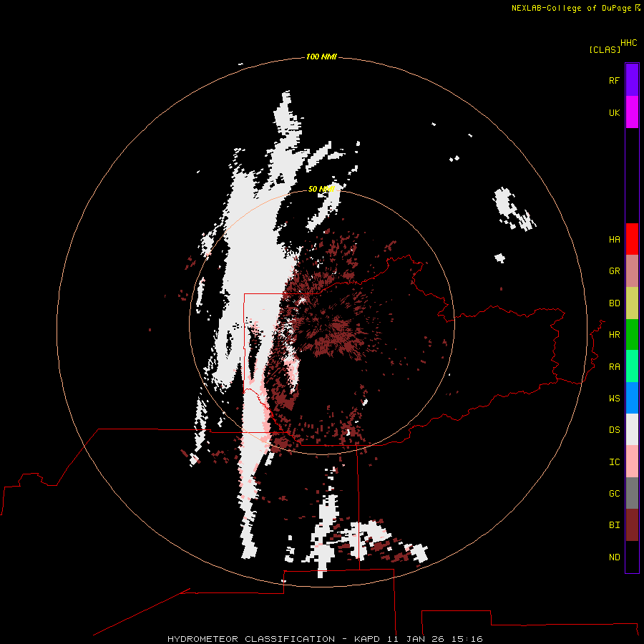Click the HR green legend swatch

click(632, 335)
